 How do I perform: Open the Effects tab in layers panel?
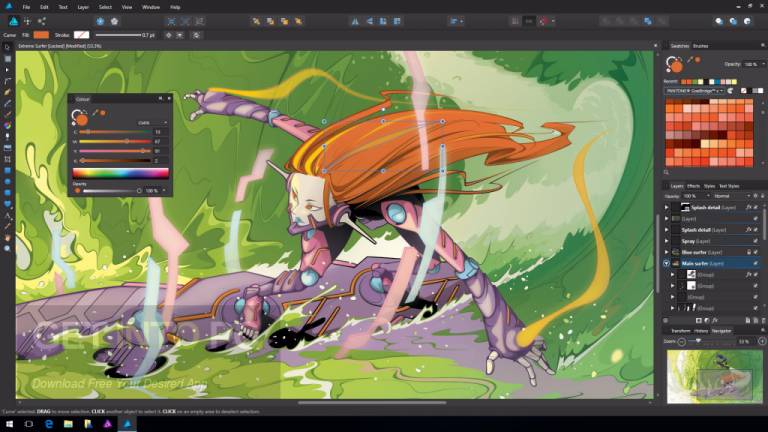(x=693, y=185)
